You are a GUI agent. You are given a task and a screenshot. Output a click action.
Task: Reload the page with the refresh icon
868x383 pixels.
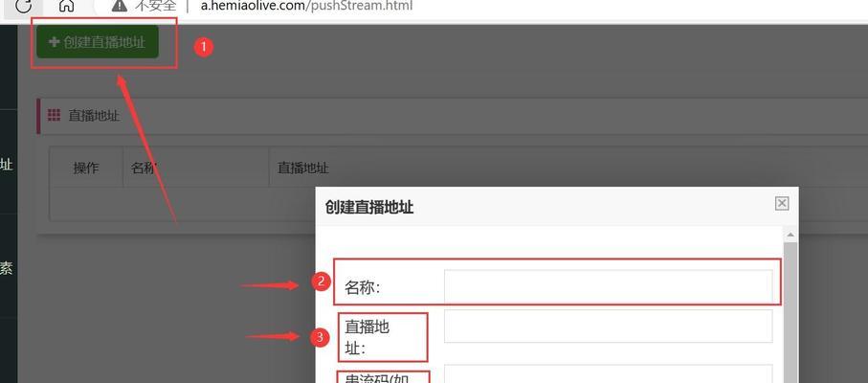tap(23, 6)
